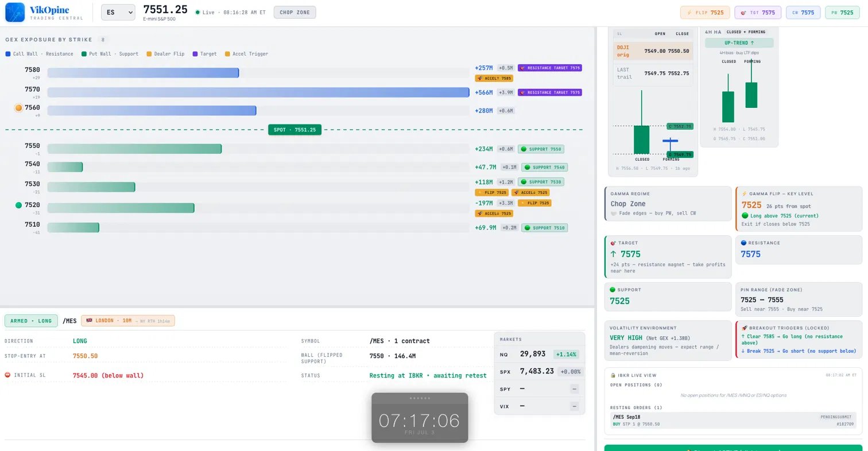Click the SPX +0.00% change badge
868x451 pixels.
[x=570, y=372]
